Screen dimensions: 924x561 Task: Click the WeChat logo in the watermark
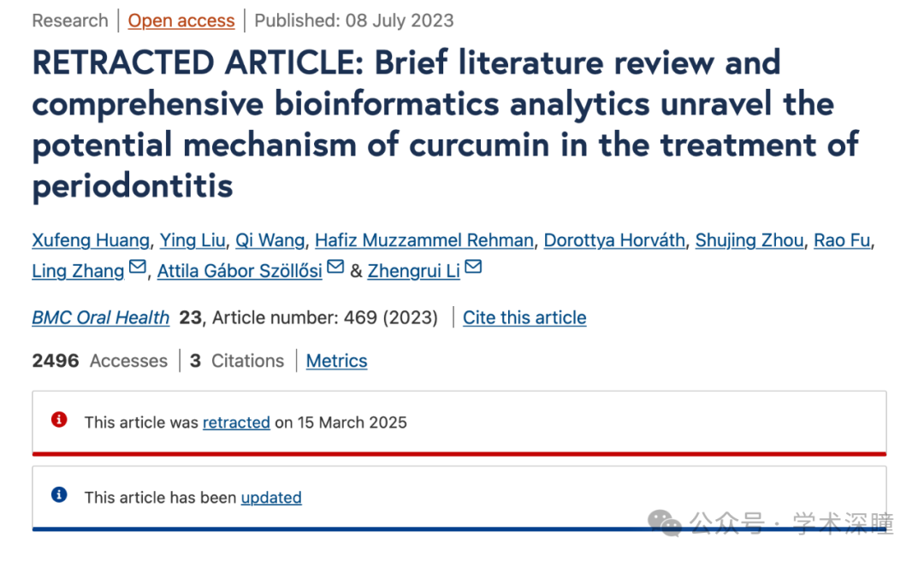point(664,523)
